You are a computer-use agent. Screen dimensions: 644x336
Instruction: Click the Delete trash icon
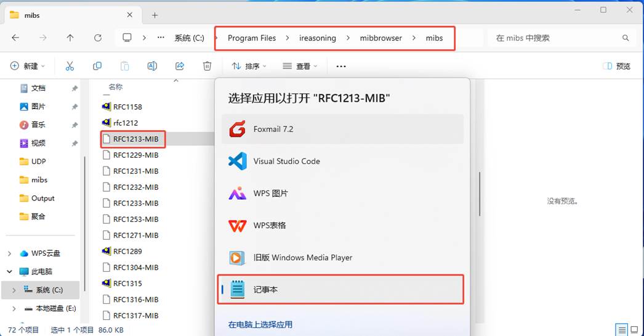tap(207, 66)
